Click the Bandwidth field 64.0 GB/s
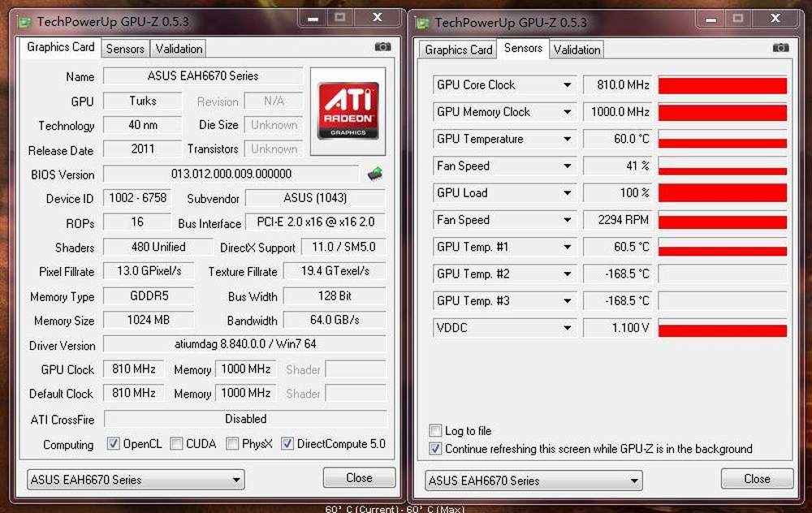 (335, 320)
